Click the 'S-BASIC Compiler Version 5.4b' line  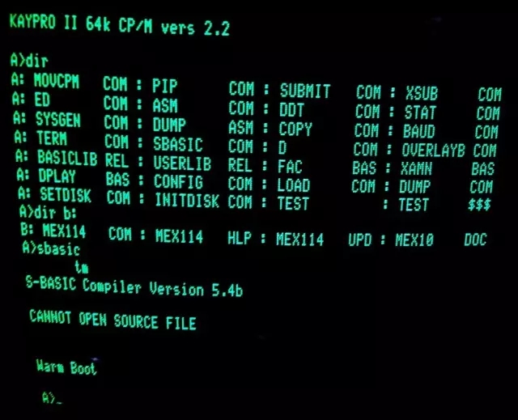[134, 286]
